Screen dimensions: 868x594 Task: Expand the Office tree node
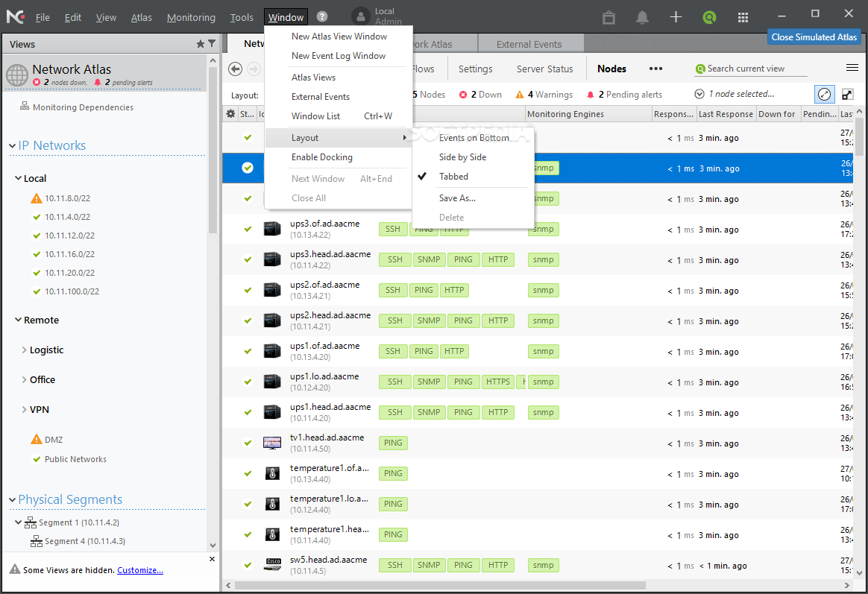pos(25,379)
